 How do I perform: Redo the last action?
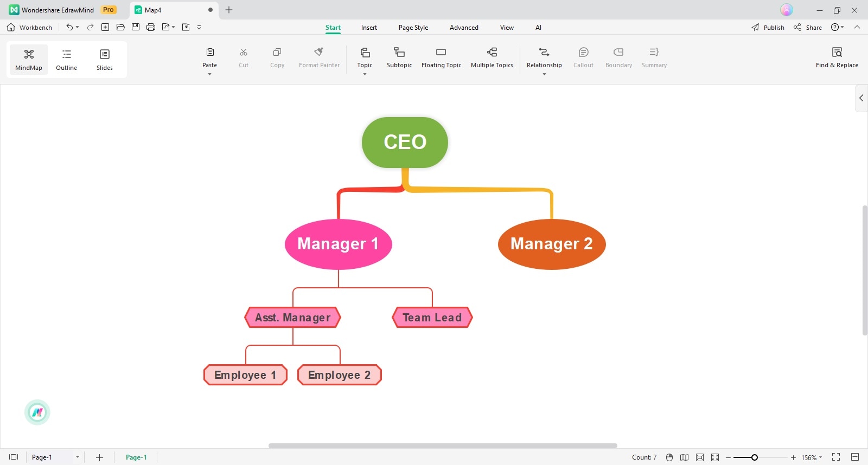(90, 27)
